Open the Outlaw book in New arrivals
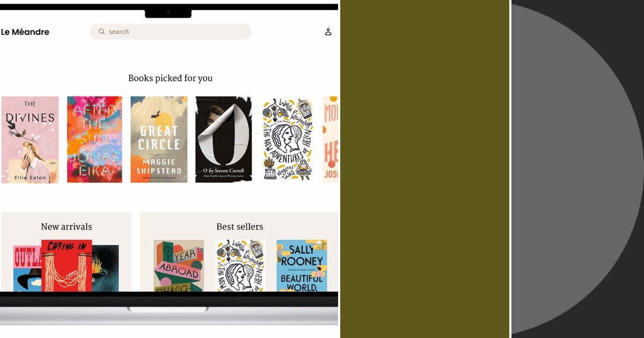This screenshot has width=644, height=338. tap(27, 268)
